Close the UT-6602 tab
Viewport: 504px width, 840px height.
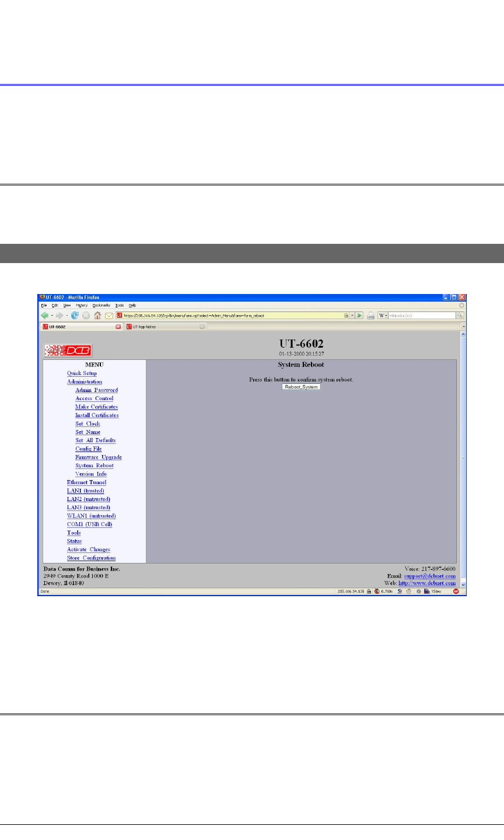pos(118,327)
